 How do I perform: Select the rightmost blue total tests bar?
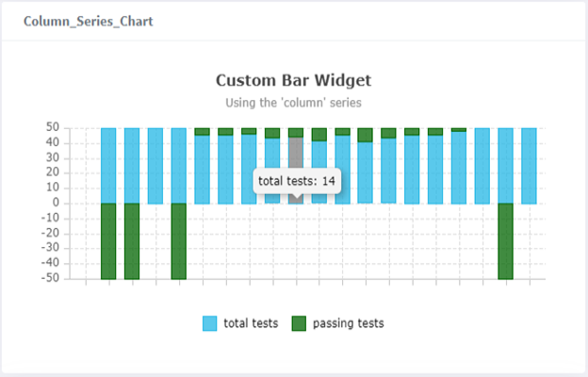point(529,165)
